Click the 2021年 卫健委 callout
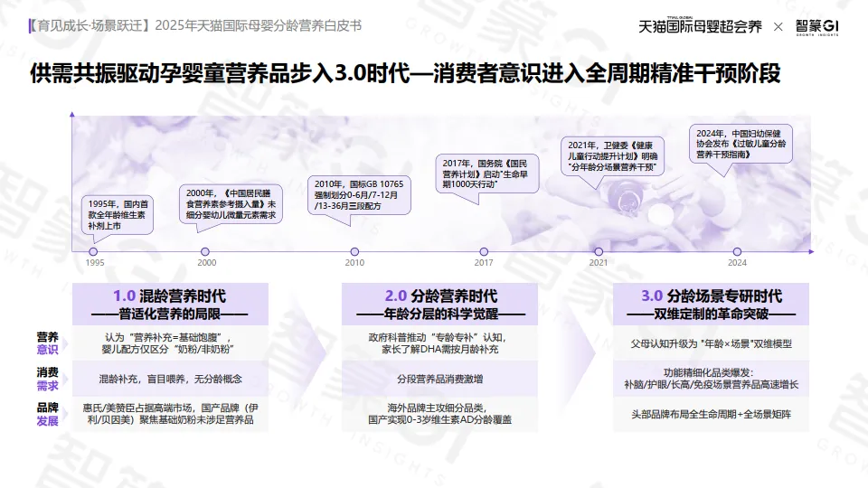Viewport: 868px width, 488px height. (x=612, y=156)
